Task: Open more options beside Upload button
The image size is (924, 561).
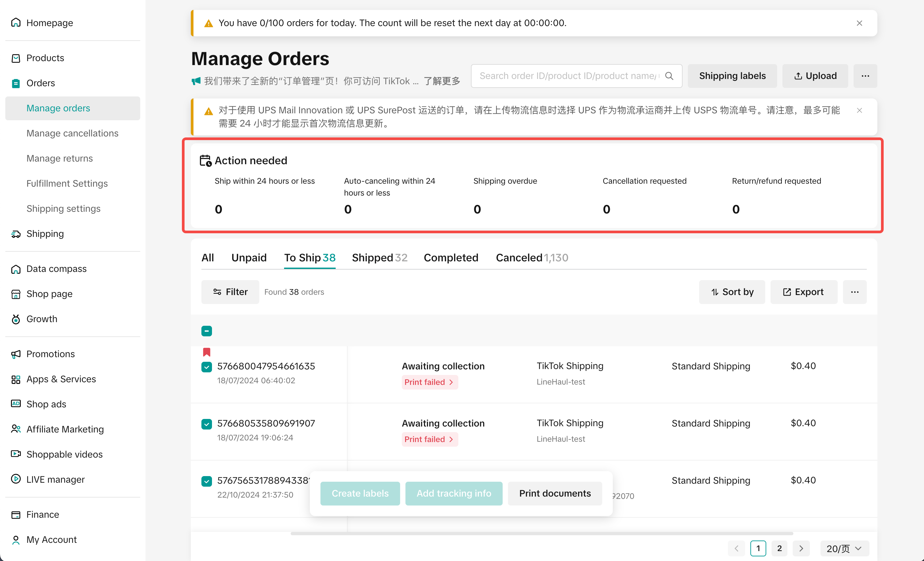Action: tap(865, 76)
